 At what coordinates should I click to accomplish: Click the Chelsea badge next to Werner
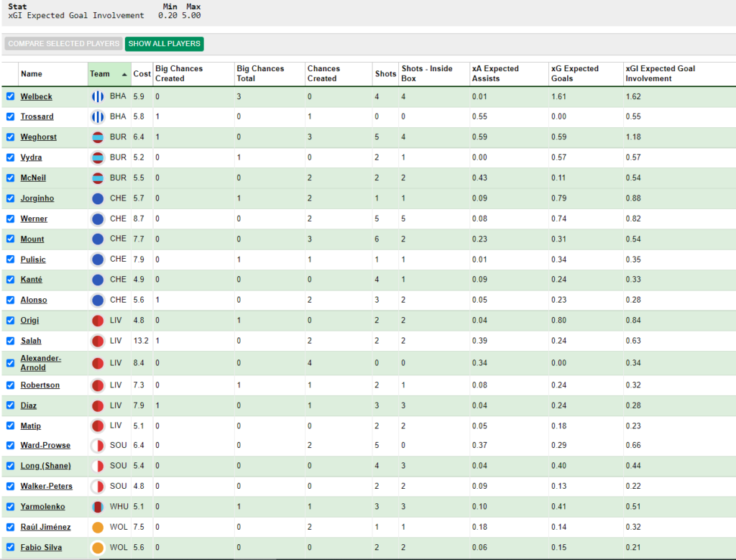click(98, 219)
